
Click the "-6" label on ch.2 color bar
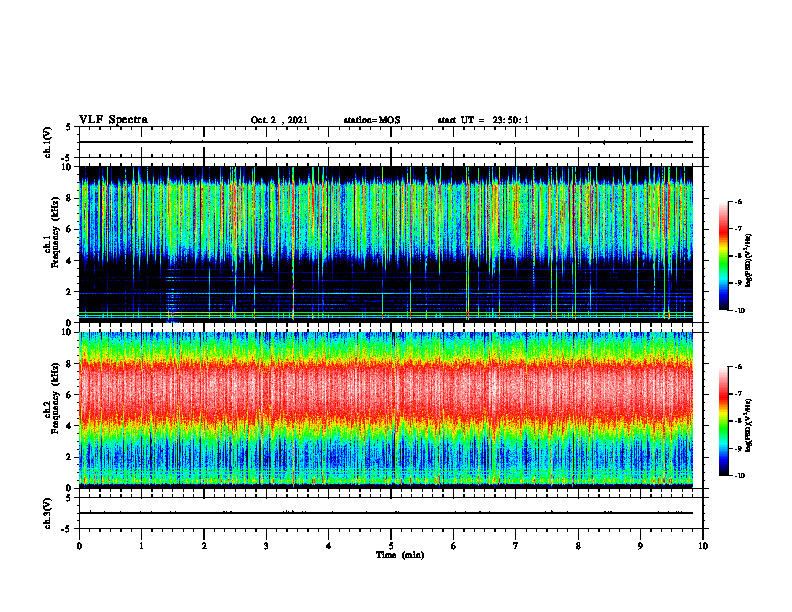[x=738, y=367]
